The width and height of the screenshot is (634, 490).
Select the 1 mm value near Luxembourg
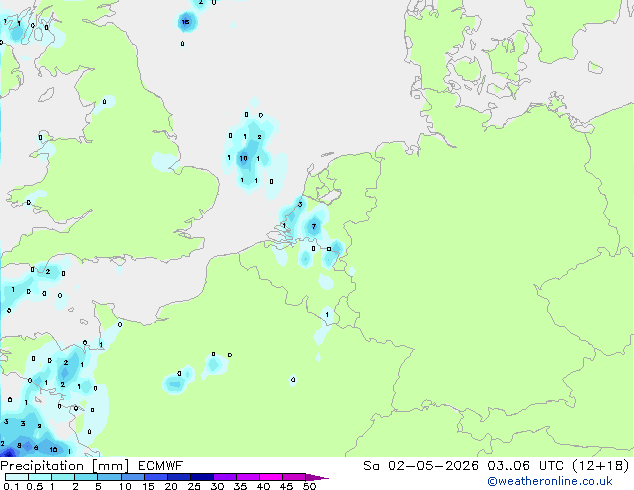tap(327, 315)
